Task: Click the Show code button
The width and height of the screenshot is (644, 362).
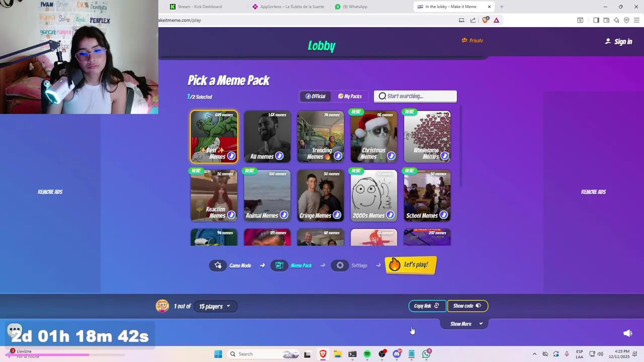Action: pyautogui.click(x=467, y=306)
